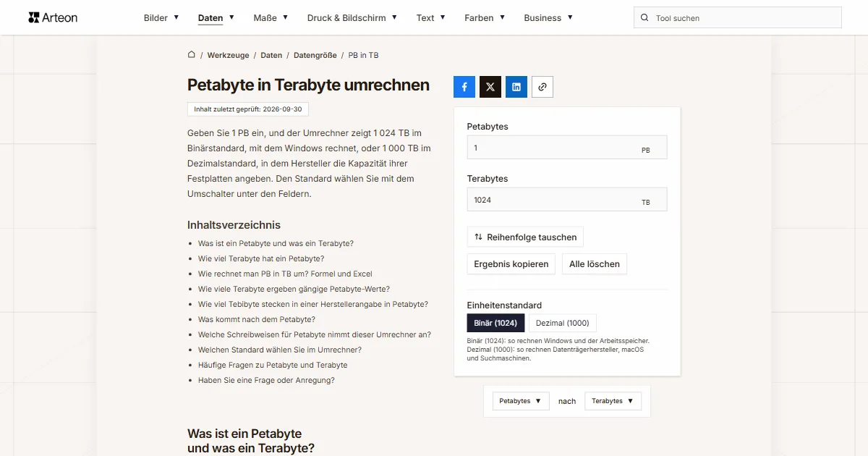Image resolution: width=868 pixels, height=456 pixels.
Task: Jump to 'Haben Sie eine Frage oder Anregung?'
Action: [x=266, y=380]
